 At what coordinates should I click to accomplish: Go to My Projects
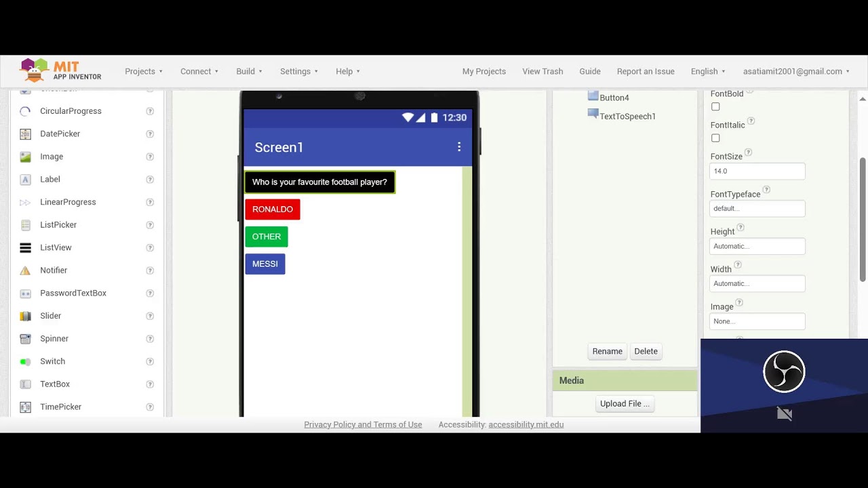click(484, 71)
